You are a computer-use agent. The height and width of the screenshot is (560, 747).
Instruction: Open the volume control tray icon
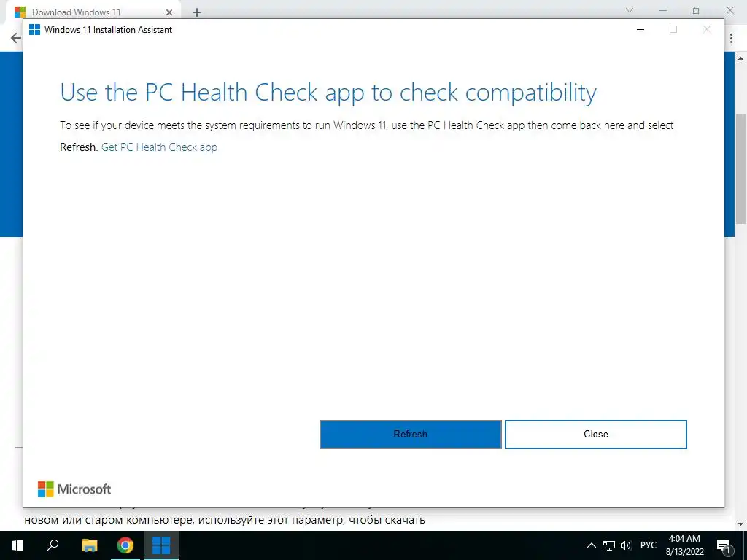[x=626, y=545]
